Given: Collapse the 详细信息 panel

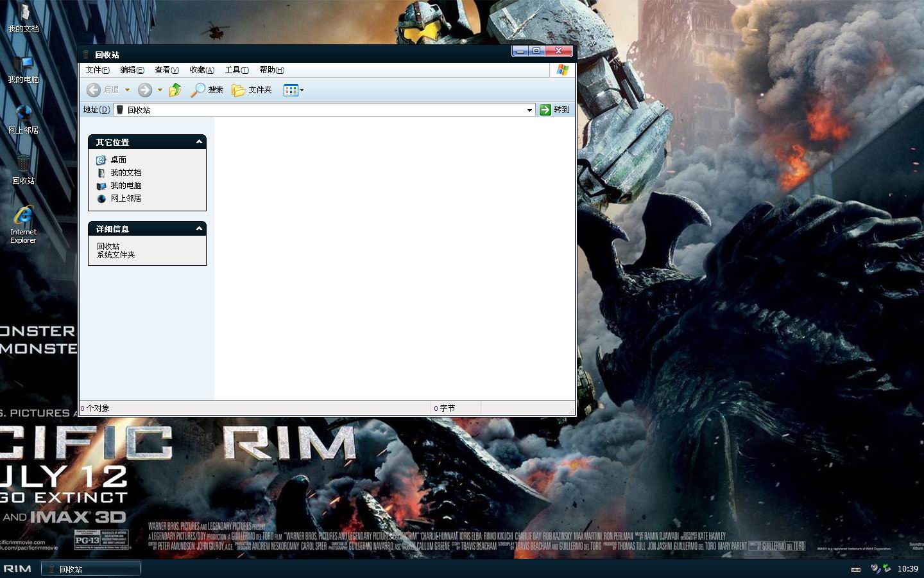Looking at the screenshot, I should click(x=199, y=229).
